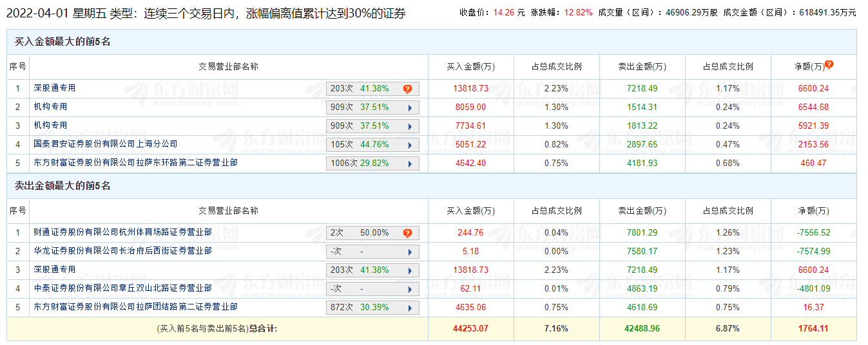
Task: Click net amount cell 16.37
Action: (813, 308)
